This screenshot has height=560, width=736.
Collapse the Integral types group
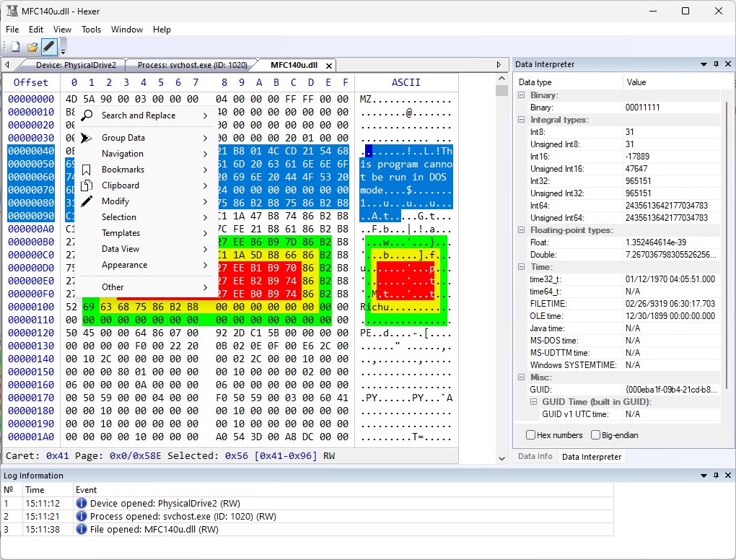coord(521,120)
